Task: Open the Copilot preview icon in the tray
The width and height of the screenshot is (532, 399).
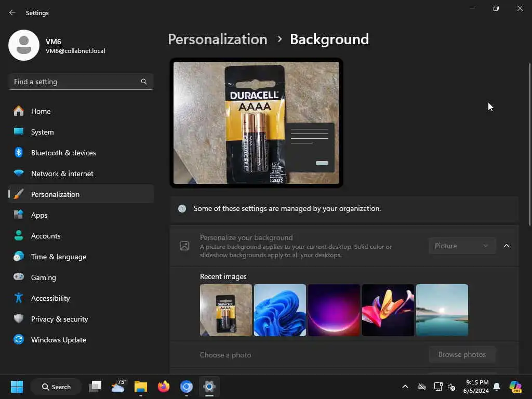Action: click(x=515, y=387)
